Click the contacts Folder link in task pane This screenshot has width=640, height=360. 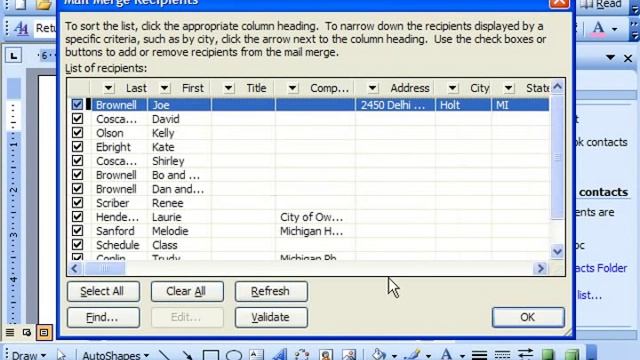[601, 268]
